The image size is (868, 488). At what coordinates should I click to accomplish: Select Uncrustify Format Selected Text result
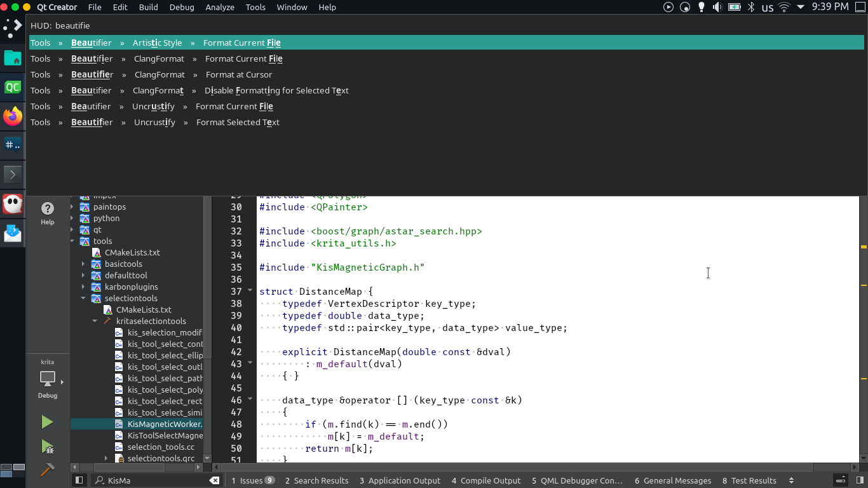[447, 122]
